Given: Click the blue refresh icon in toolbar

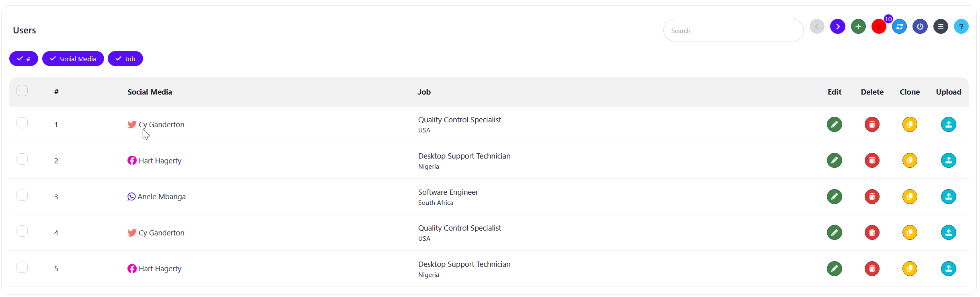Looking at the screenshot, I should tap(899, 27).
